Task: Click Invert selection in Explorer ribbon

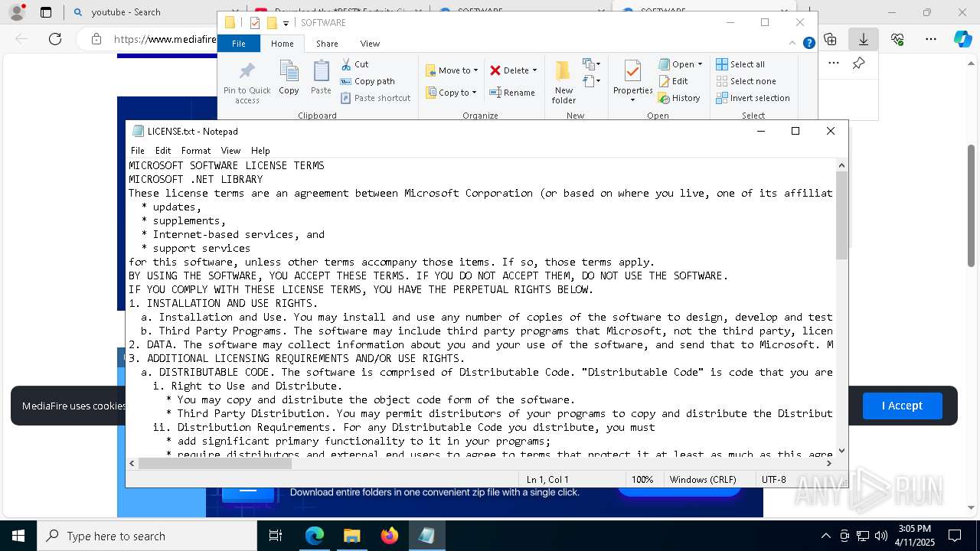Action: click(753, 98)
